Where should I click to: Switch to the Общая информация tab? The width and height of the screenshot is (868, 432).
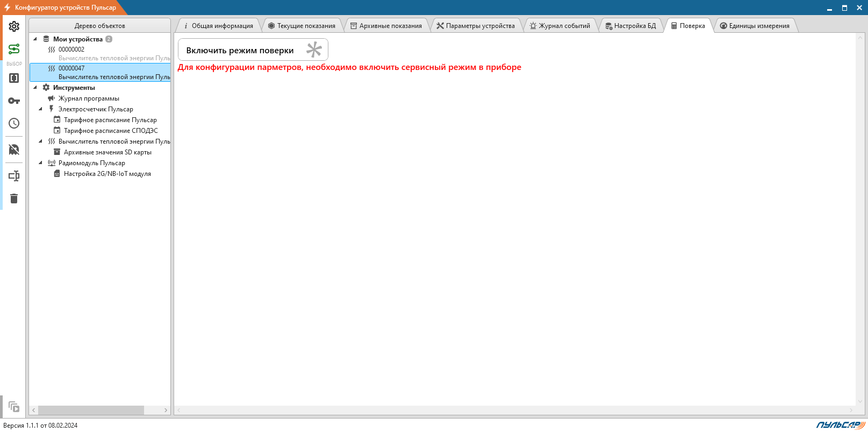[218, 26]
